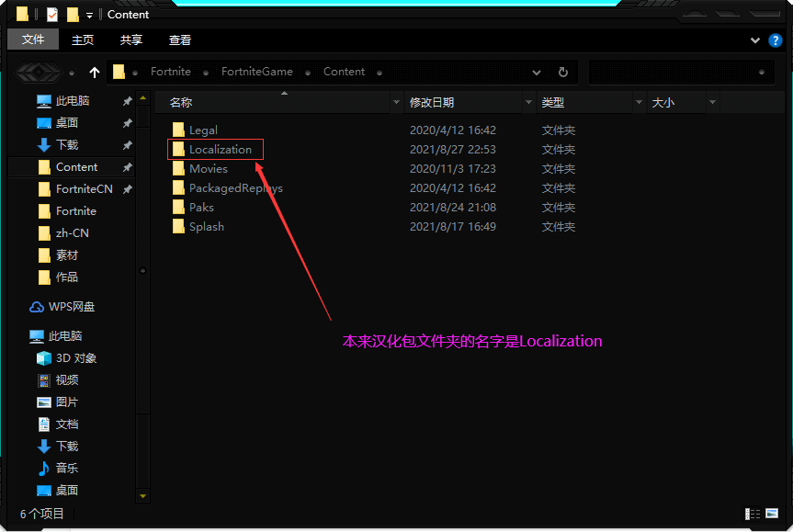Image resolution: width=793 pixels, height=532 pixels.
Task: Switch to the 共享 ribbon tab
Action: pyautogui.click(x=131, y=40)
